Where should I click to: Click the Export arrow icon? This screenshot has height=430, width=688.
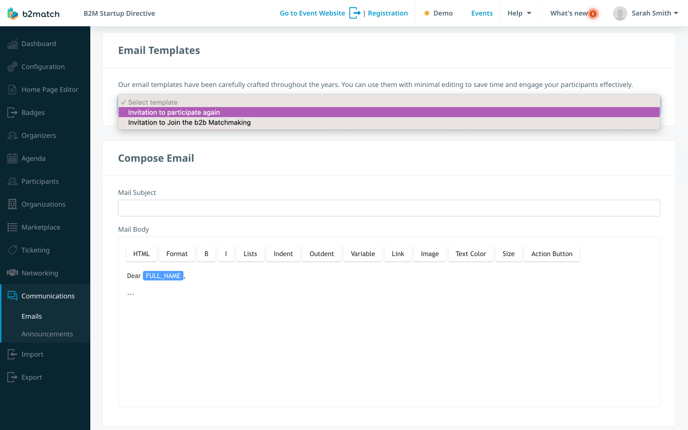click(12, 377)
